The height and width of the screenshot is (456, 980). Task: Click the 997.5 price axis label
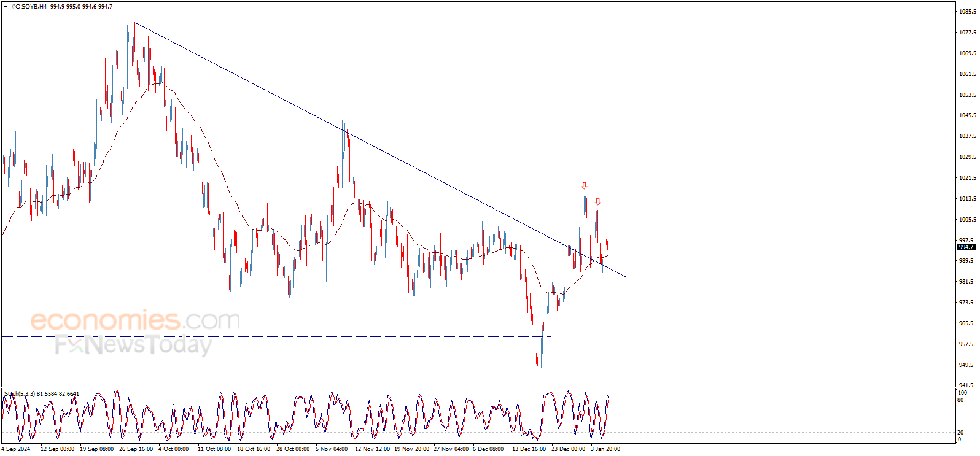tap(966, 241)
